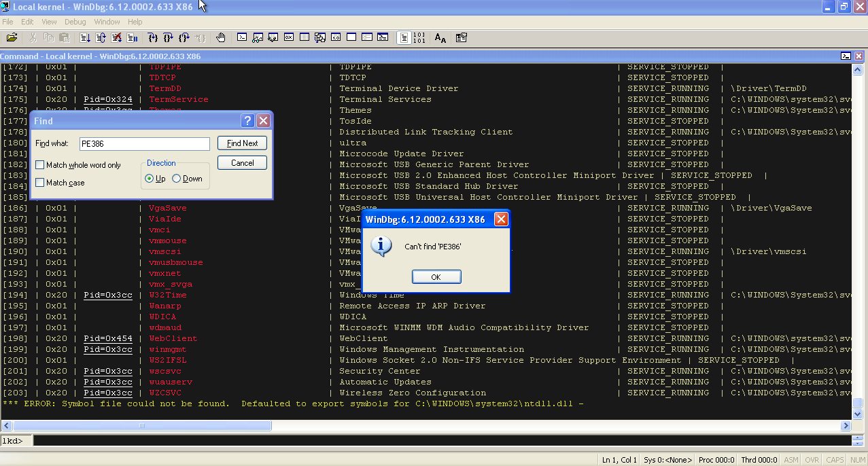Screen dimensions: 868x466
Task: Open the Command window toolbar icon
Action: click(242, 37)
